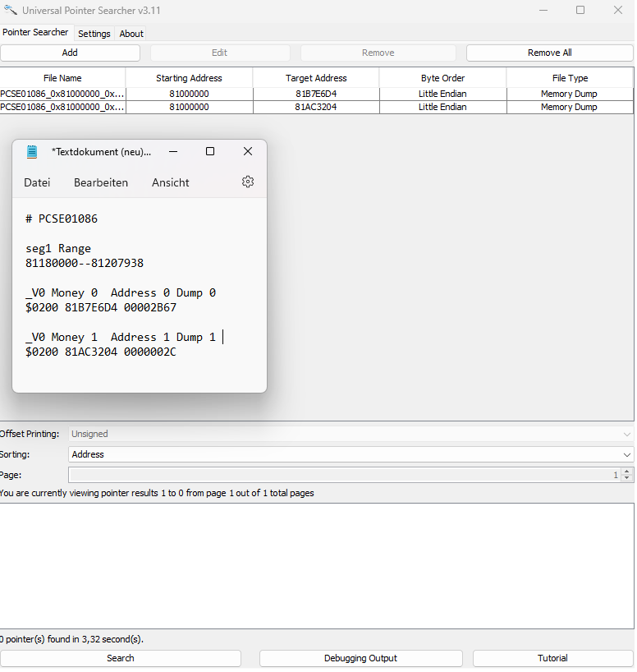637x672 pixels.
Task: Switch to the Pointer Searcher tab
Action: tap(35, 33)
